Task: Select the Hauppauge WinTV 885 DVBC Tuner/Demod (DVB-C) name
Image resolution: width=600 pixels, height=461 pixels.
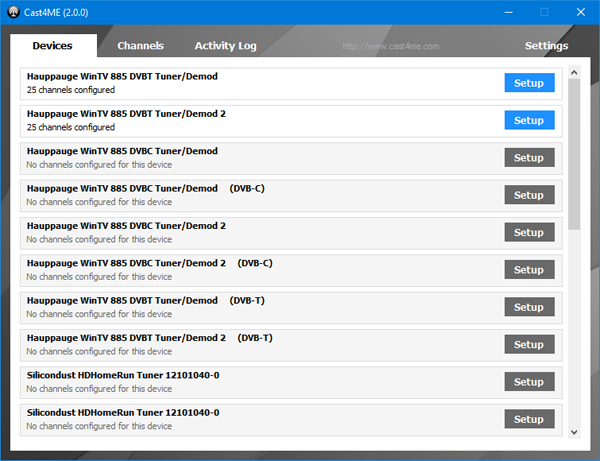Action: (145, 189)
